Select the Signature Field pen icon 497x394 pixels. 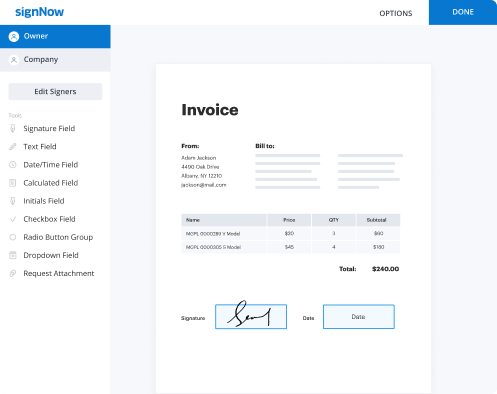[13, 129]
